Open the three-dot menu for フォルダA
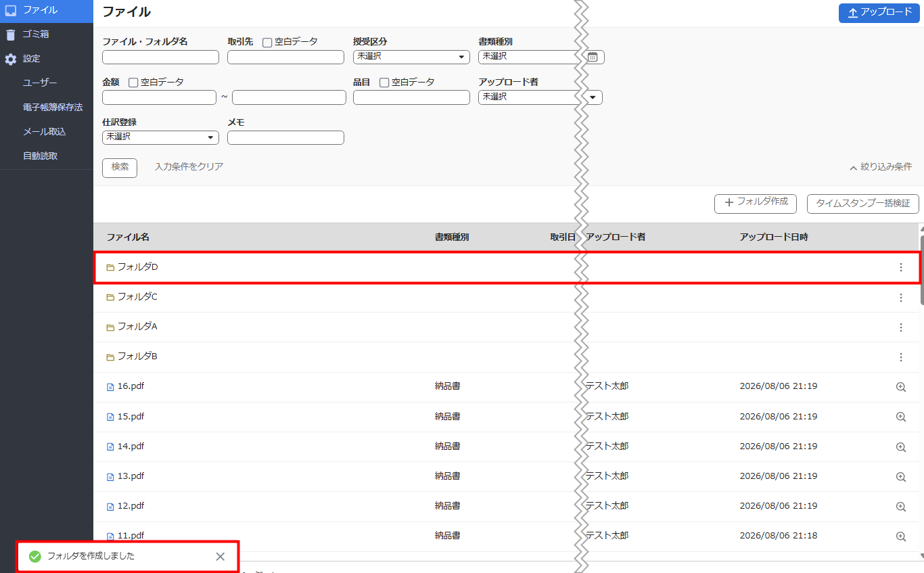Viewport: 924px width, 573px height. coord(900,327)
